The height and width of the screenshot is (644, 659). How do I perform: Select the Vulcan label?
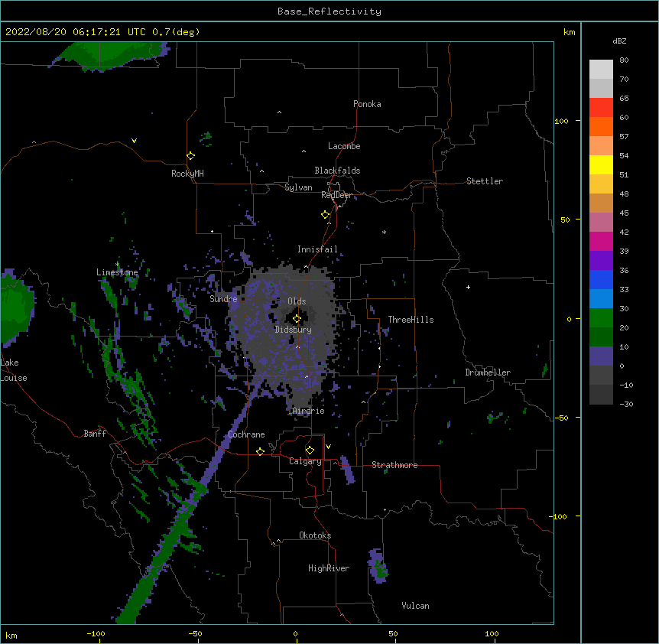(x=415, y=606)
